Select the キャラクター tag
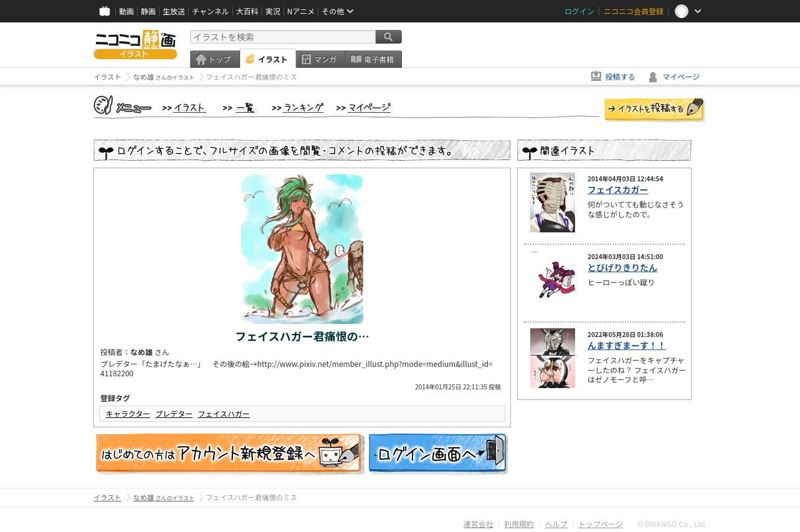 point(128,414)
